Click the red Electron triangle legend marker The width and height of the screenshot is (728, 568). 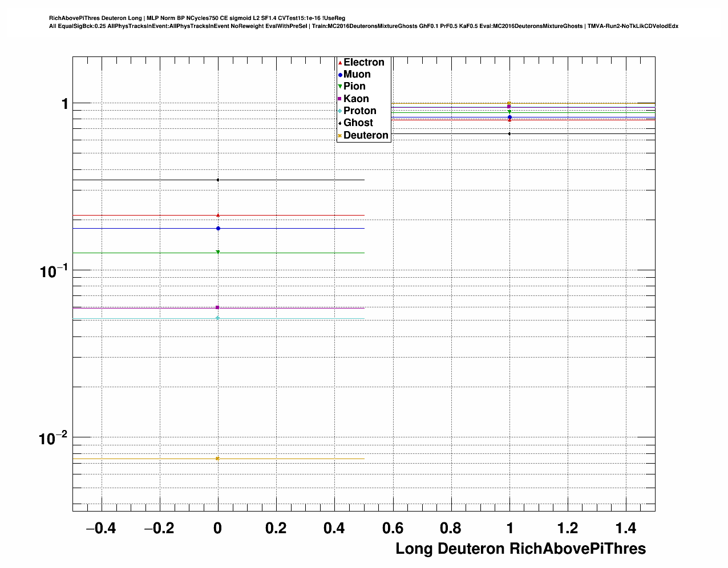(340, 62)
